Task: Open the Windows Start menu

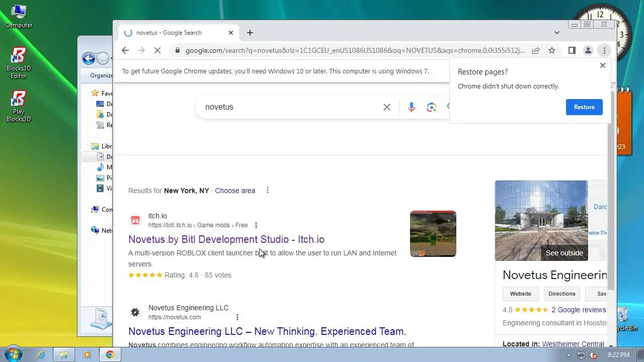Action: 13,354
